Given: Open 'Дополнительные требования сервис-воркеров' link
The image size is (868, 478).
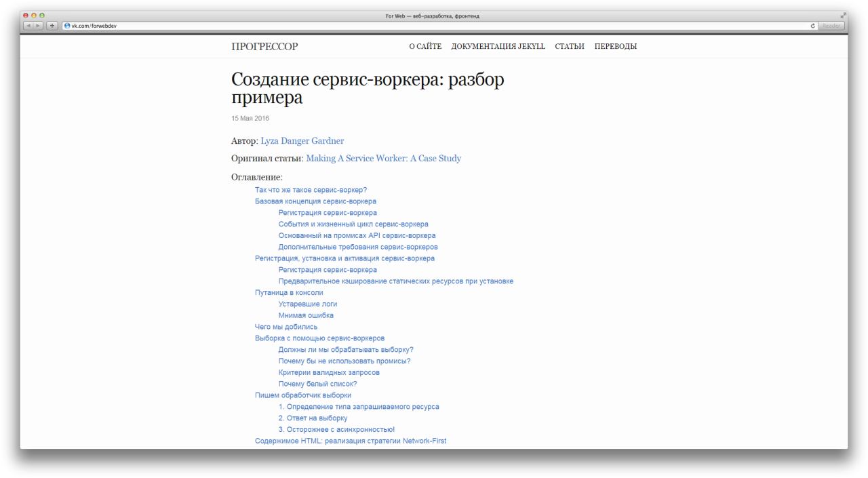Looking at the screenshot, I should (358, 247).
